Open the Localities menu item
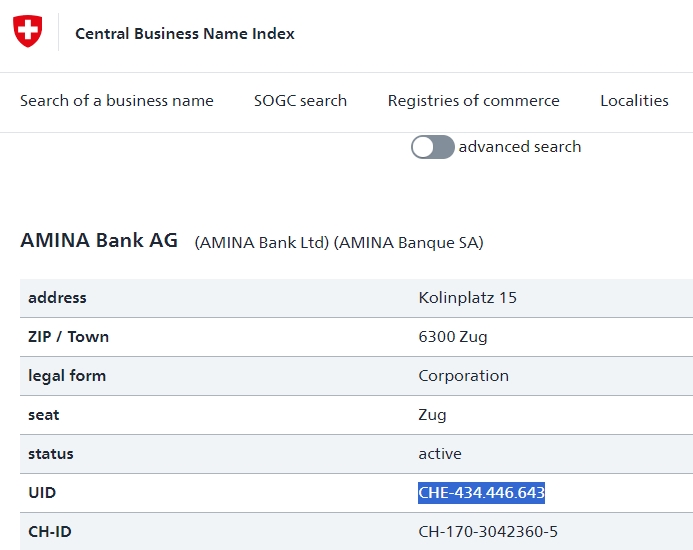The height and width of the screenshot is (550, 693). tap(634, 101)
